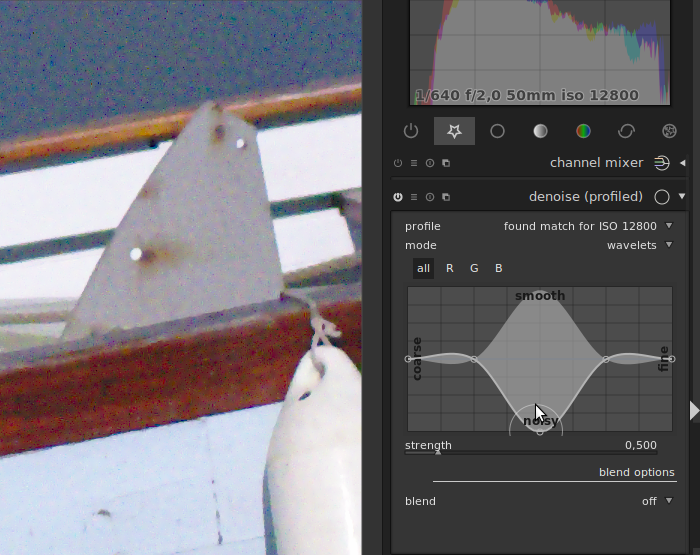Open channel mixer presets icon
This screenshot has width=700, height=555.
tap(446, 163)
